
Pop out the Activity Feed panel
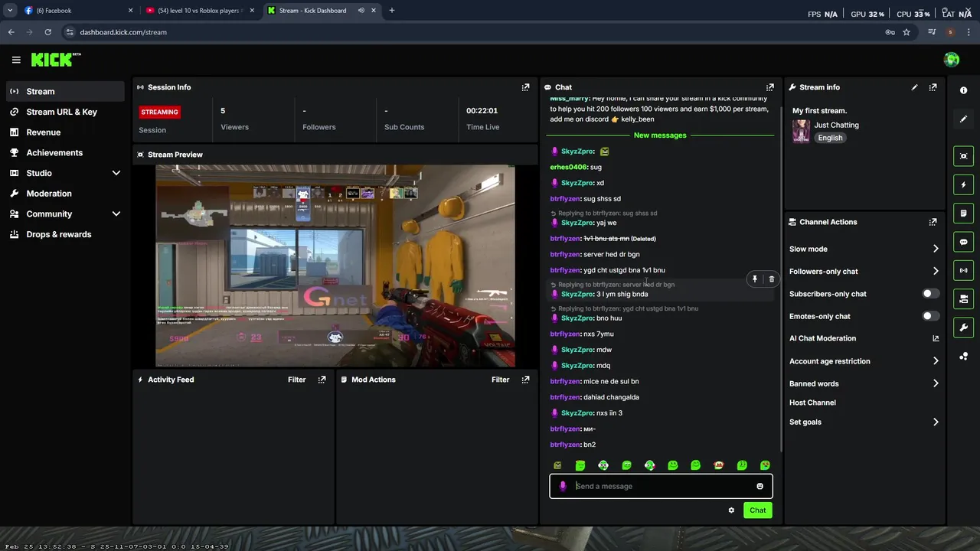(x=322, y=380)
